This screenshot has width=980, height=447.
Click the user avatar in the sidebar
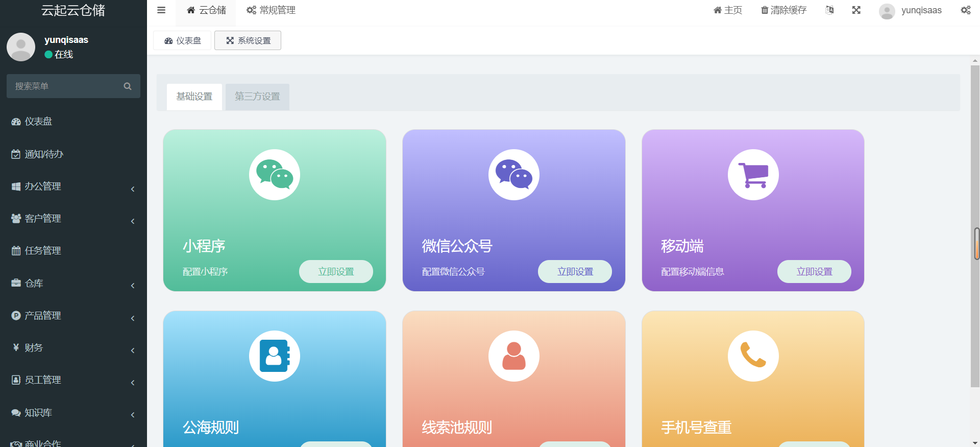click(21, 47)
